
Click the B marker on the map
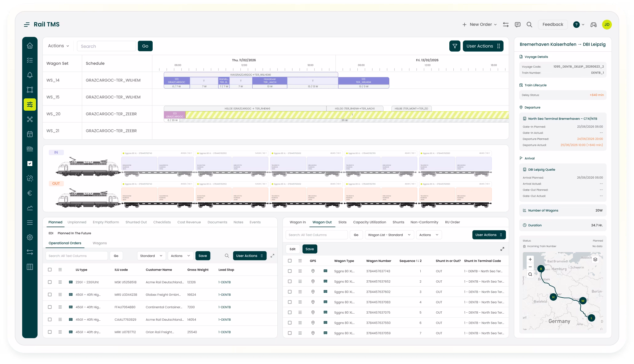coord(541,269)
